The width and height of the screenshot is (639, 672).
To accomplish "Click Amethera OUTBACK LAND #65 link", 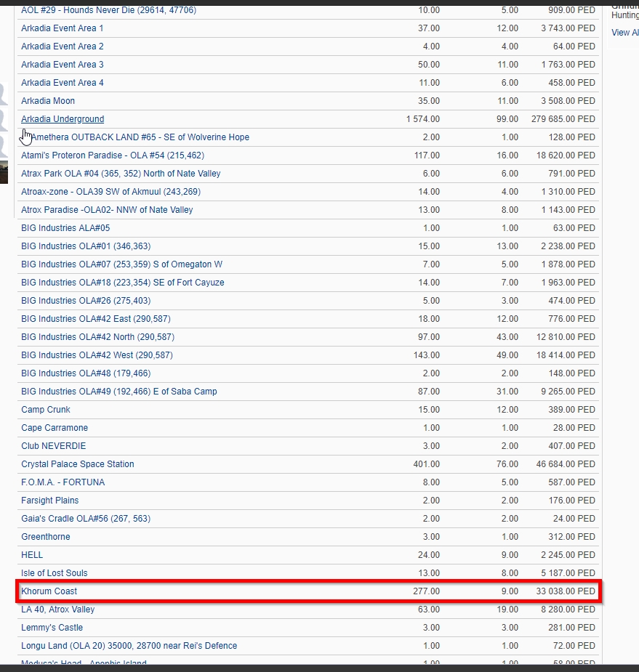I will 140,137.
